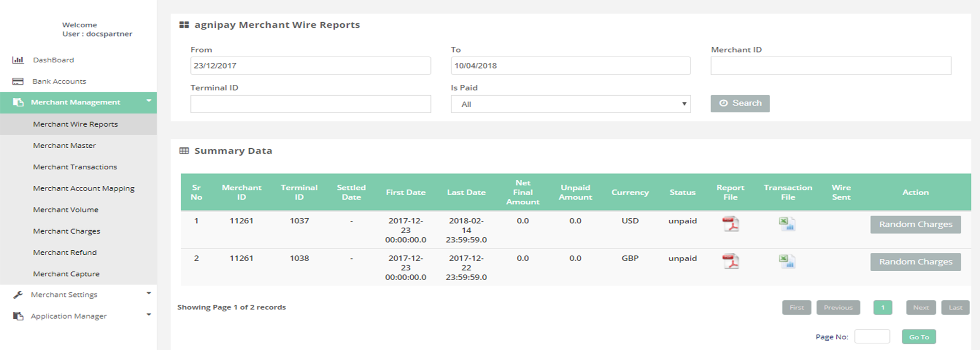Viewport: 980px width, 350px height.
Task: Click the Application Manager sidebar icon
Action: click(x=18, y=316)
